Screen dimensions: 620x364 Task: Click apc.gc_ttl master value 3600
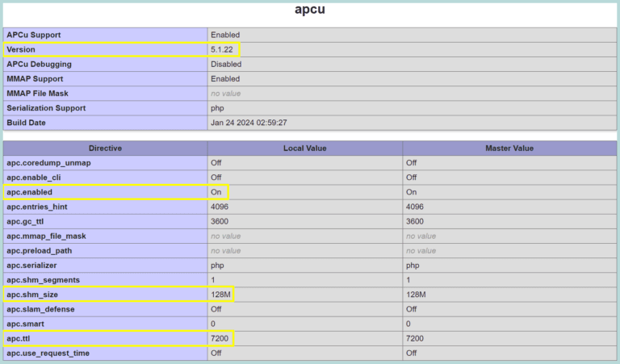pyautogui.click(x=415, y=221)
